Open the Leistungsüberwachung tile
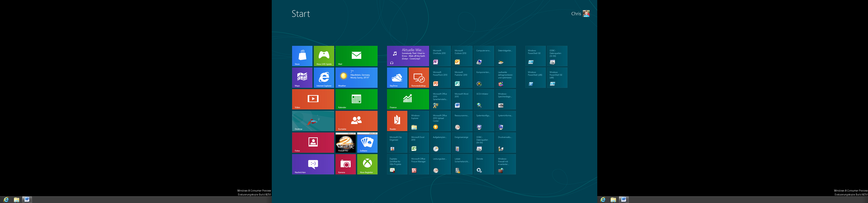The width and height of the screenshot is (868, 203). (x=440, y=164)
